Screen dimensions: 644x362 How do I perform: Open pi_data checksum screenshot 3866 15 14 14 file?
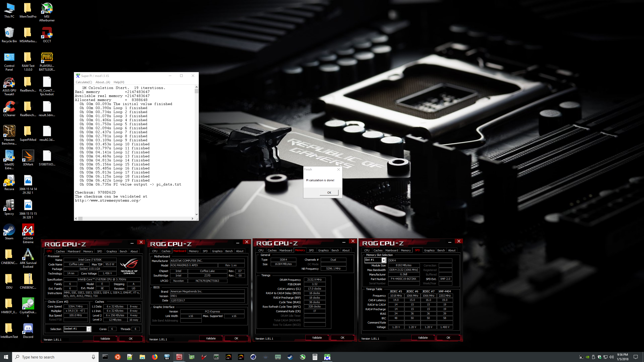coord(28,185)
